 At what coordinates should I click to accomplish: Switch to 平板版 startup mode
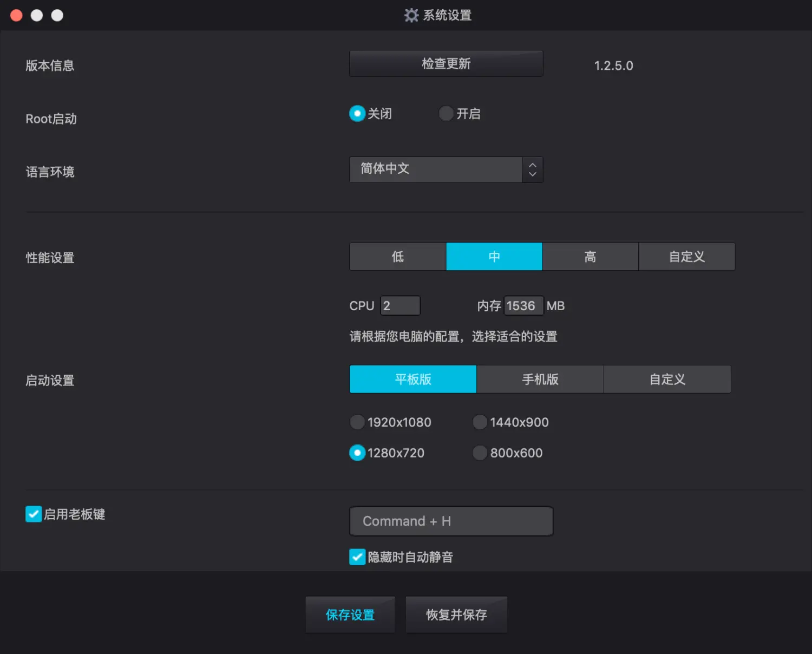[x=413, y=379]
